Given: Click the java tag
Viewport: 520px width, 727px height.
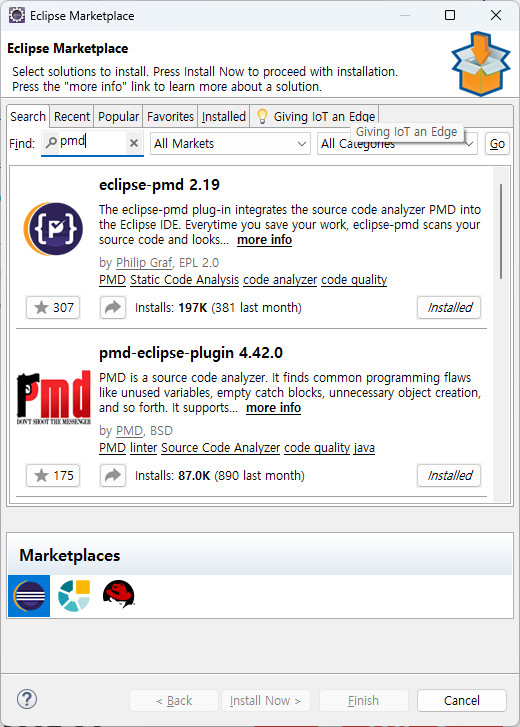Looking at the screenshot, I should point(364,448).
